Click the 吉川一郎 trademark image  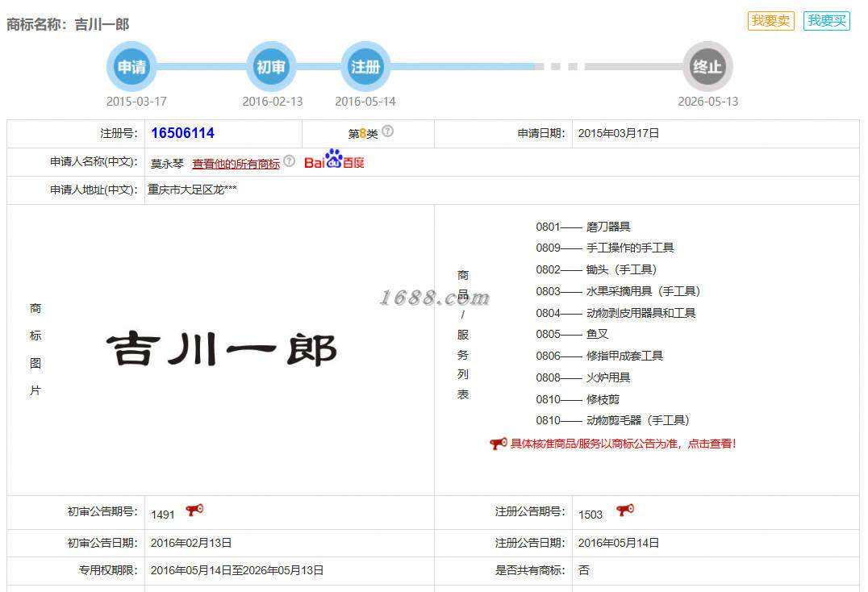[x=221, y=349]
